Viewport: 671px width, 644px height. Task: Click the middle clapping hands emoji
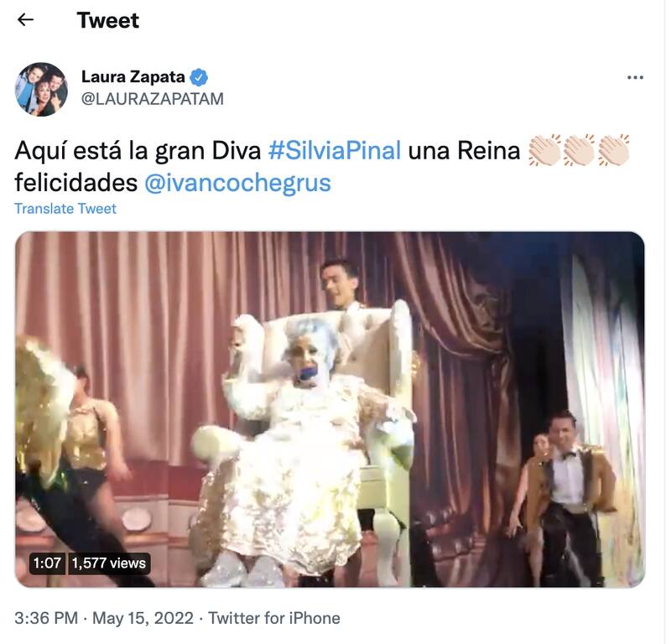pyautogui.click(x=579, y=151)
